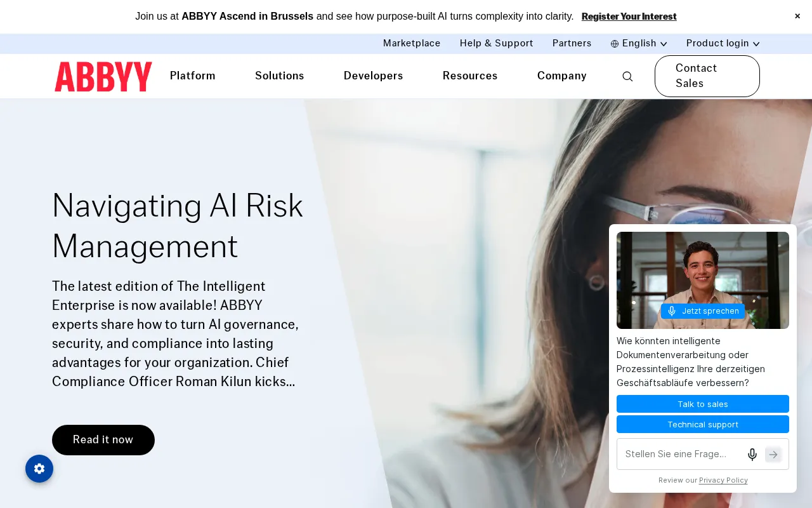This screenshot has height=508, width=812.
Task: Open the blue cookie settings gear button
Action: click(x=39, y=469)
